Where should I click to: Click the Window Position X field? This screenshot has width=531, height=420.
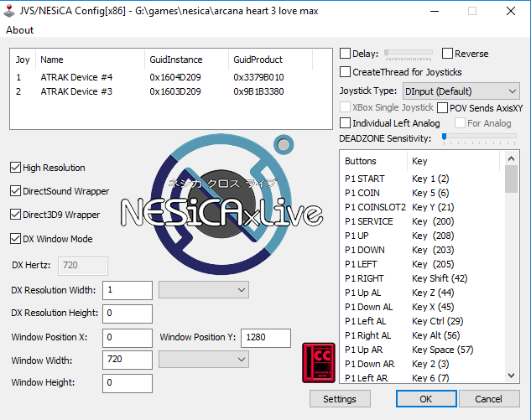(x=128, y=337)
